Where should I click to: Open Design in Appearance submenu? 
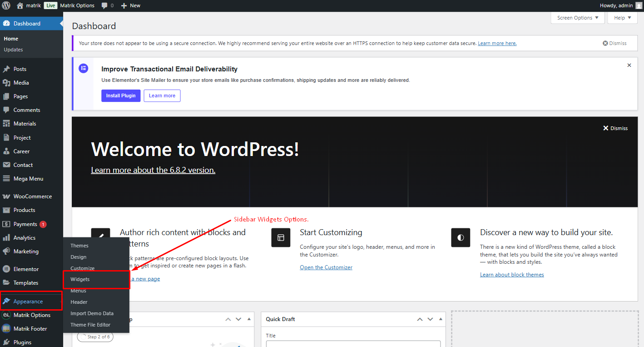pyautogui.click(x=79, y=257)
